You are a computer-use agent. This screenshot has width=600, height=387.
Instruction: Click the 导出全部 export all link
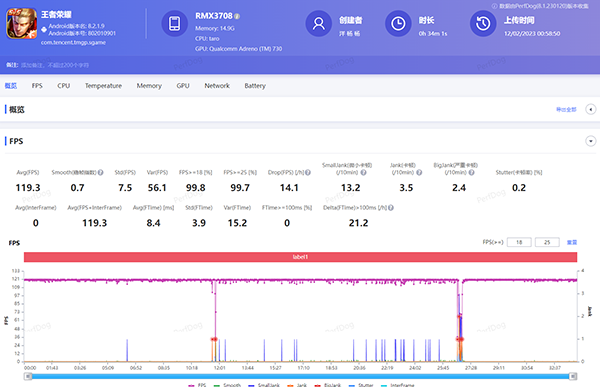pyautogui.click(x=566, y=110)
